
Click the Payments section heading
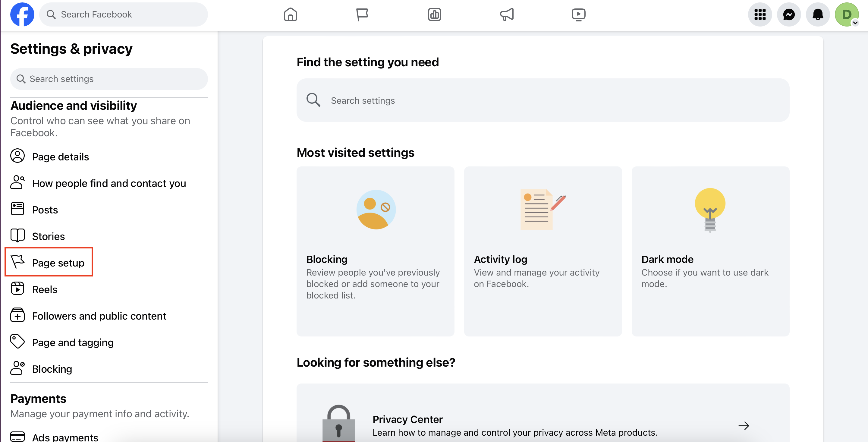coord(38,399)
